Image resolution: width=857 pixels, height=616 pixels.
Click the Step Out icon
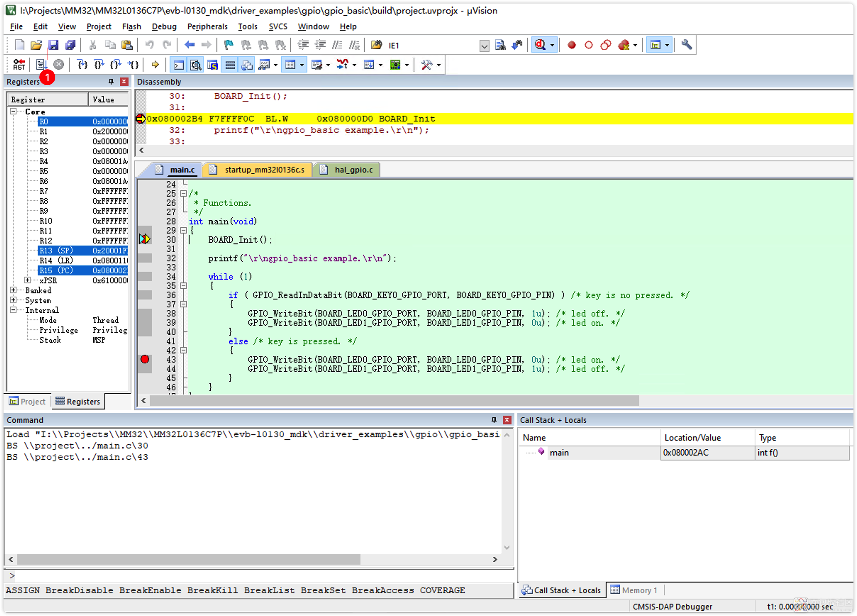116,65
